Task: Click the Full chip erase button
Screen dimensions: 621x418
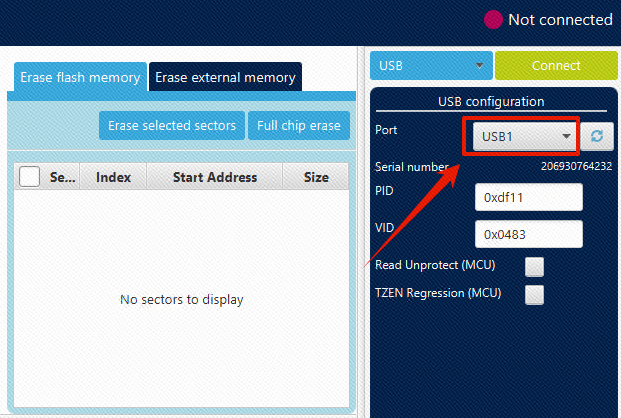Action: (298, 126)
